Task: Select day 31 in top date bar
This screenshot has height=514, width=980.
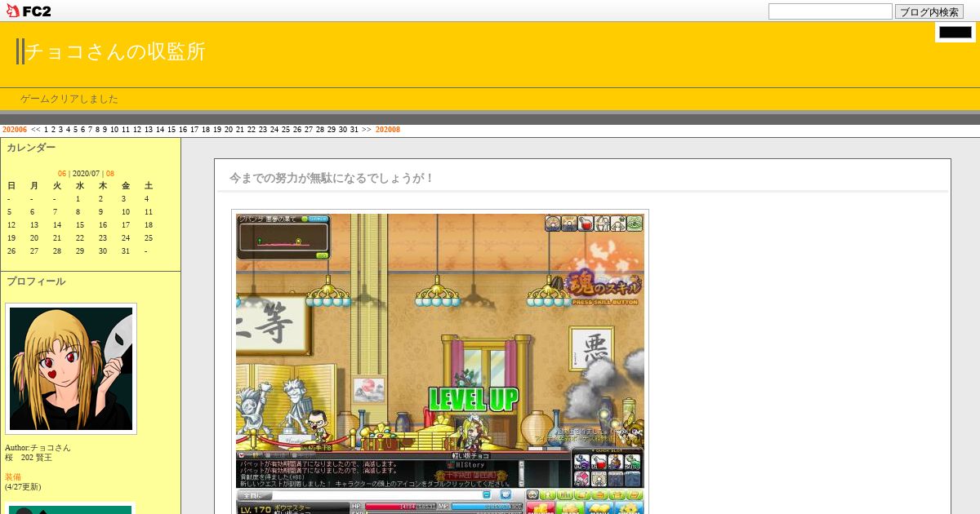Action: pos(354,130)
